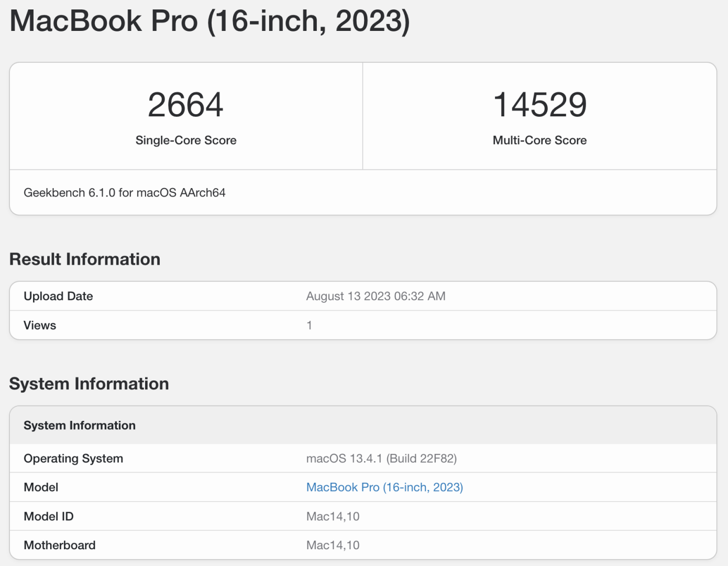Click the Model ID value Mac14,10
The width and height of the screenshot is (728, 566).
tap(333, 516)
